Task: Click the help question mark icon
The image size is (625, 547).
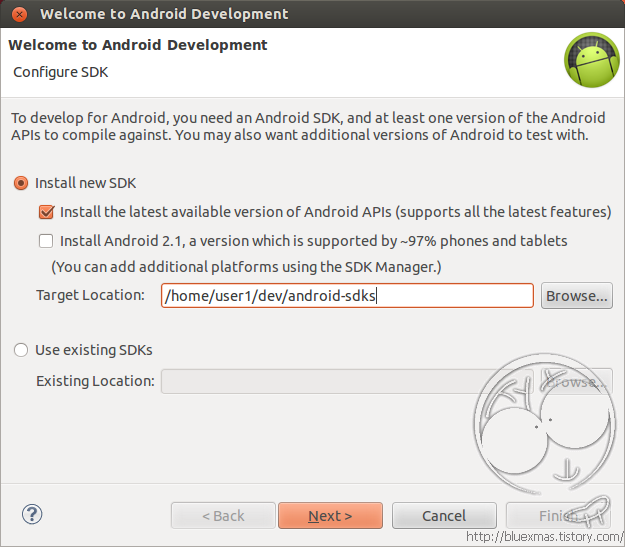Action: tap(32, 514)
